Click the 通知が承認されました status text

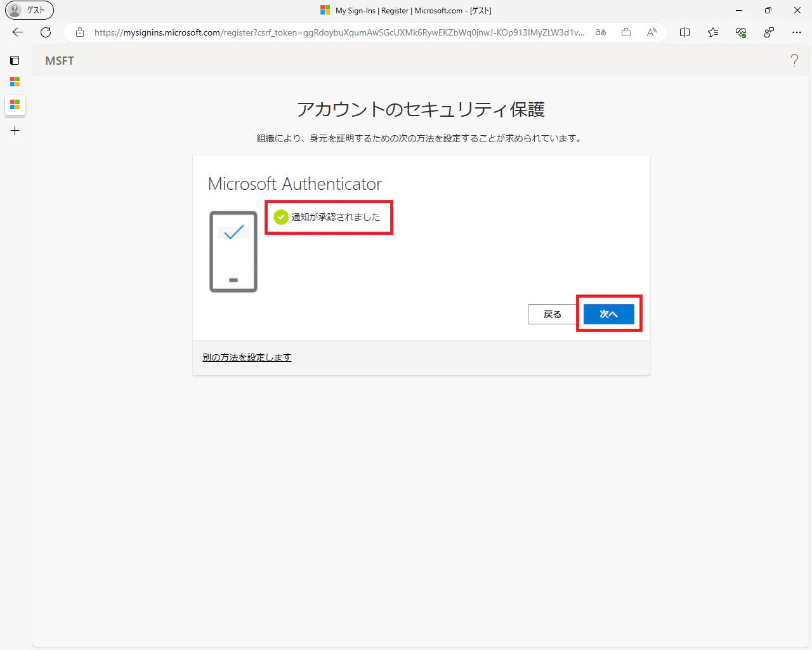(x=336, y=217)
